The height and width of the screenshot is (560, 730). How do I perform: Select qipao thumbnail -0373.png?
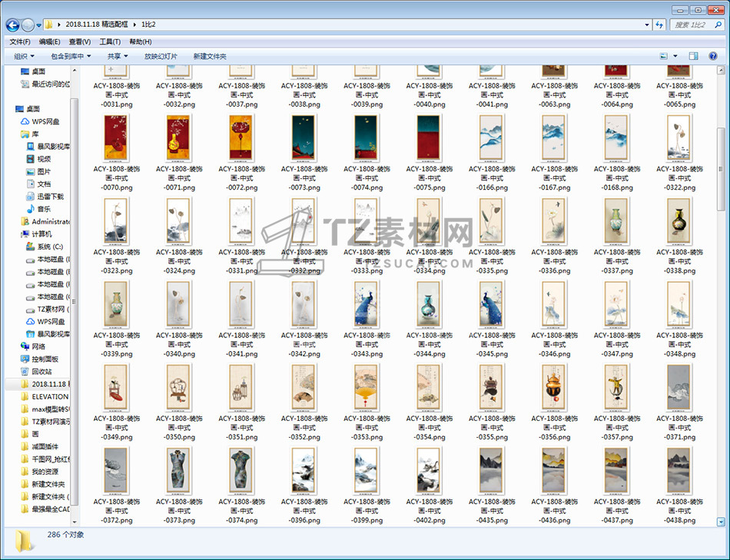179,471
